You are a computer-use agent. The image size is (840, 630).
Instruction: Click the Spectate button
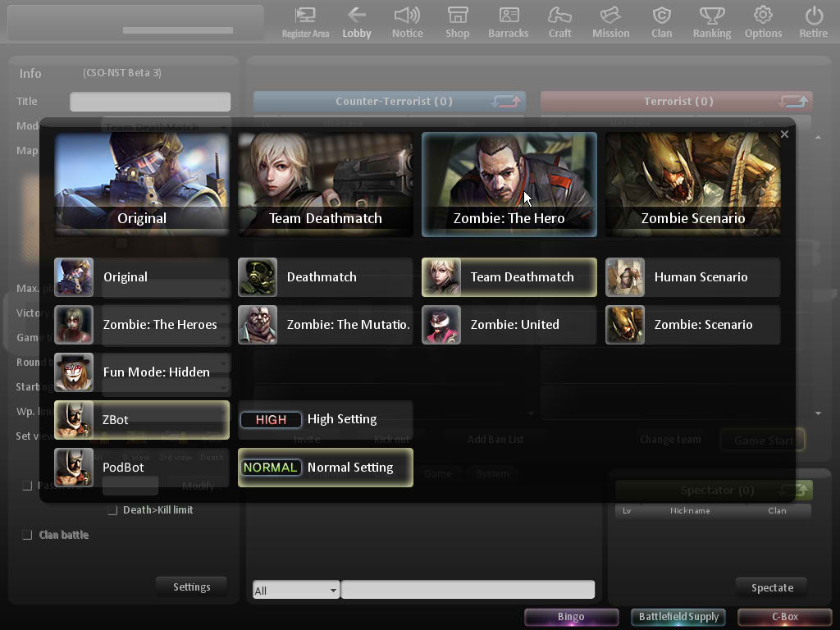[772, 587]
